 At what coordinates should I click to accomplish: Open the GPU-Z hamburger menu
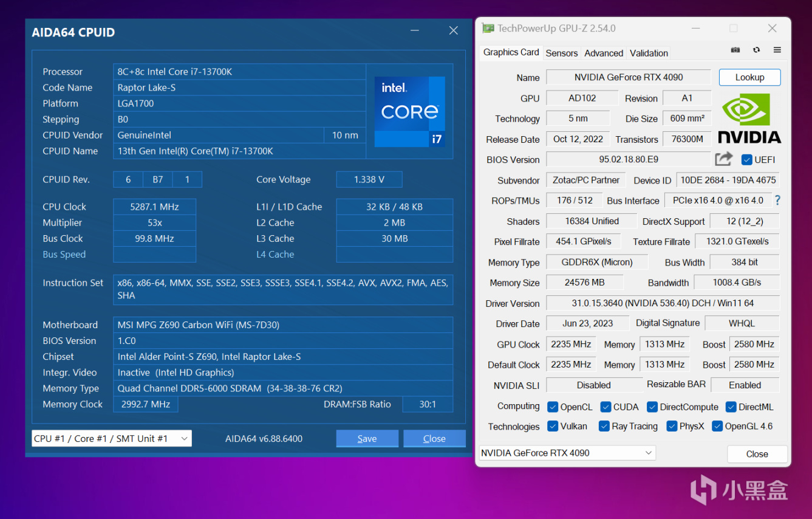777,50
